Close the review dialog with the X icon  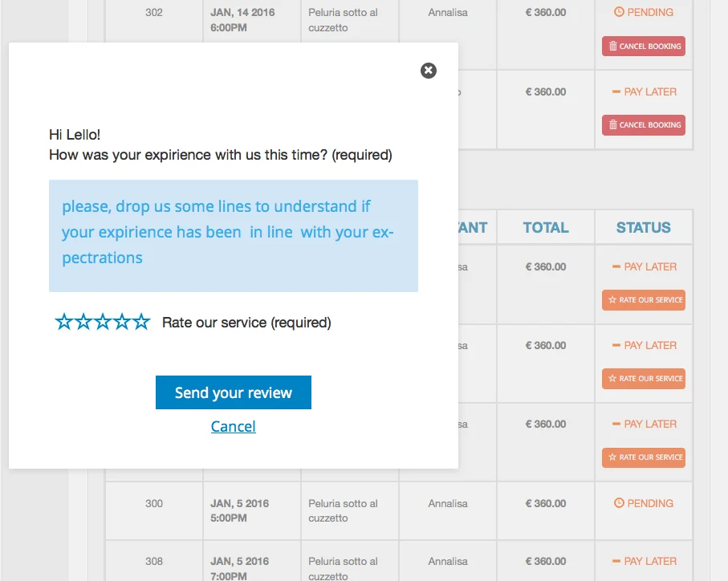click(428, 71)
